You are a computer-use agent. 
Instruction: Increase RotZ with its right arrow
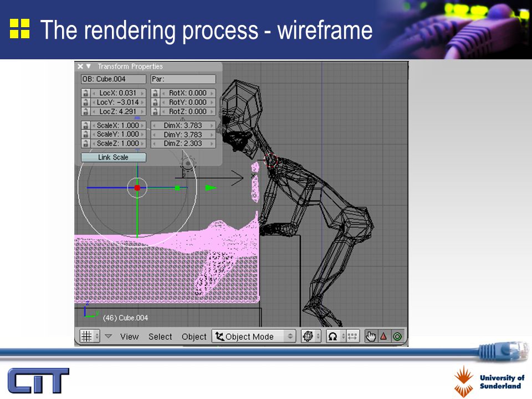(x=212, y=111)
